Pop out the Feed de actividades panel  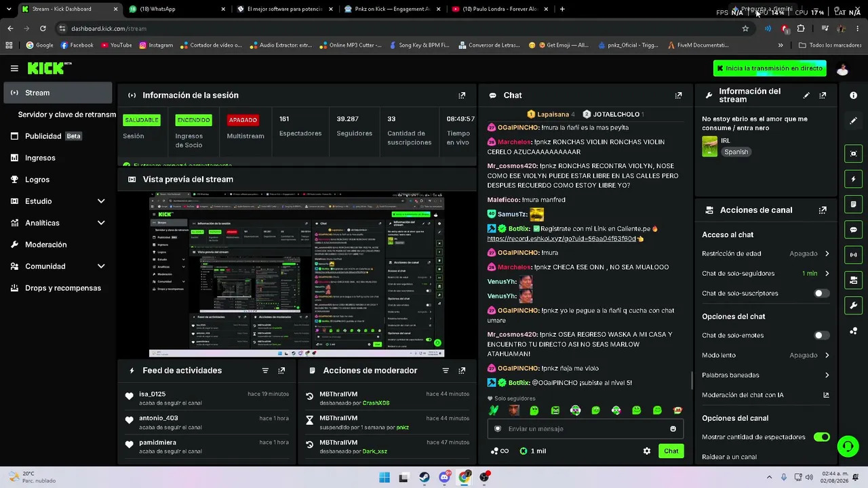pyautogui.click(x=281, y=371)
